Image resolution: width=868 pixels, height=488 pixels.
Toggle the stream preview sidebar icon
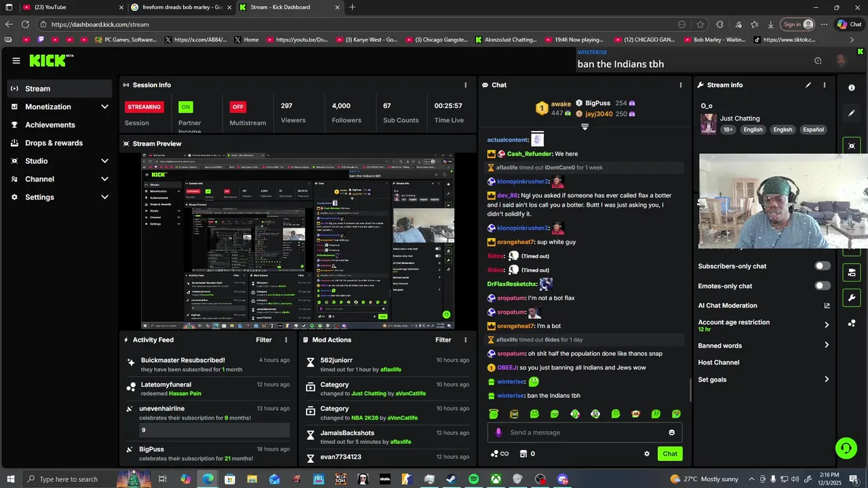[852, 146]
